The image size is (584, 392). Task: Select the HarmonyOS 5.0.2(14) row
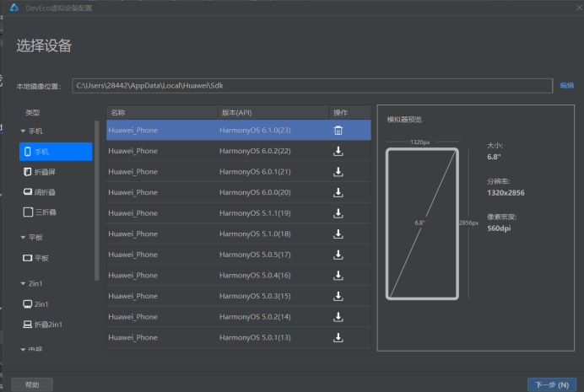[x=238, y=317]
